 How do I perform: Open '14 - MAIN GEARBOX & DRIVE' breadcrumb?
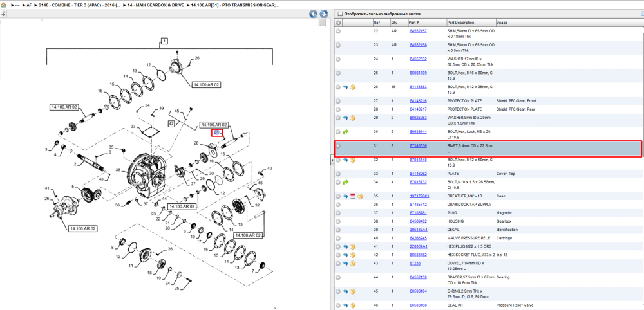[x=155, y=6]
